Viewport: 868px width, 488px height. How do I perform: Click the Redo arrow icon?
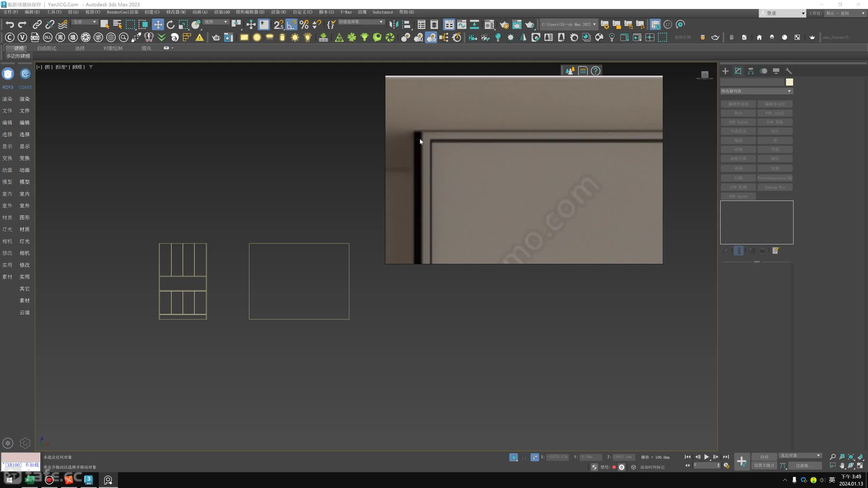[22, 24]
